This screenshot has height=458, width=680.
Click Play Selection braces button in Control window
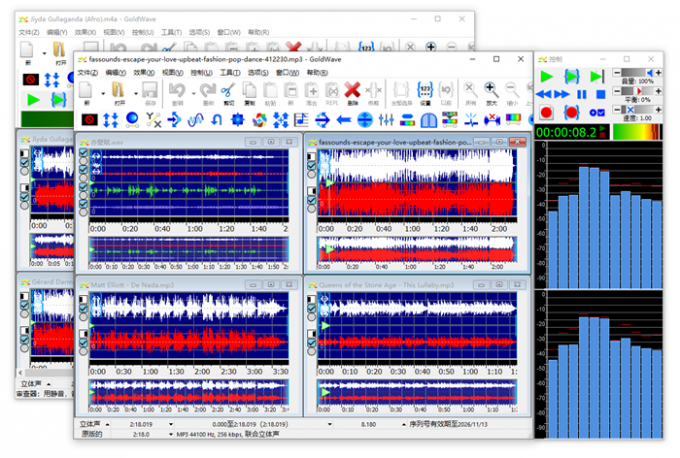572,77
